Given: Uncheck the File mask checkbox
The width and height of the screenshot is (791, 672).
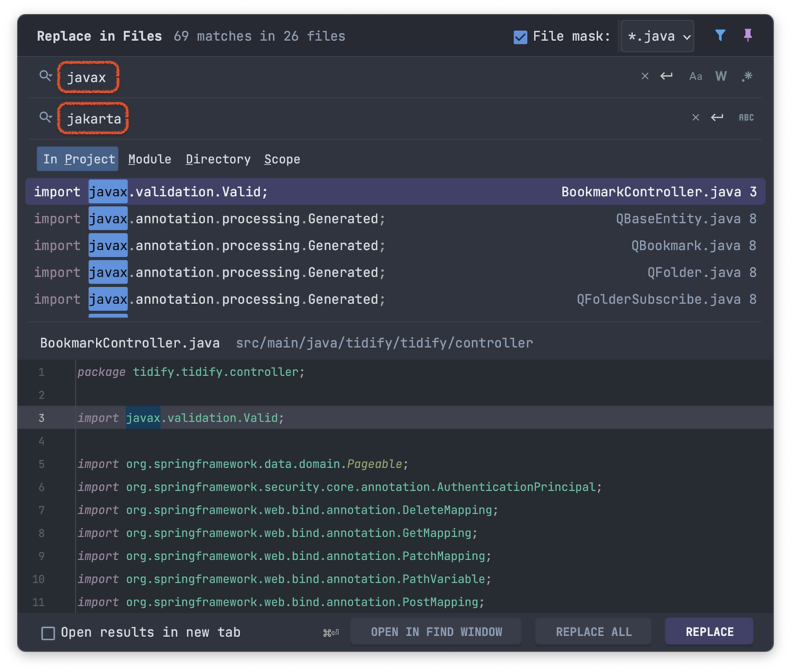Looking at the screenshot, I should pyautogui.click(x=520, y=37).
